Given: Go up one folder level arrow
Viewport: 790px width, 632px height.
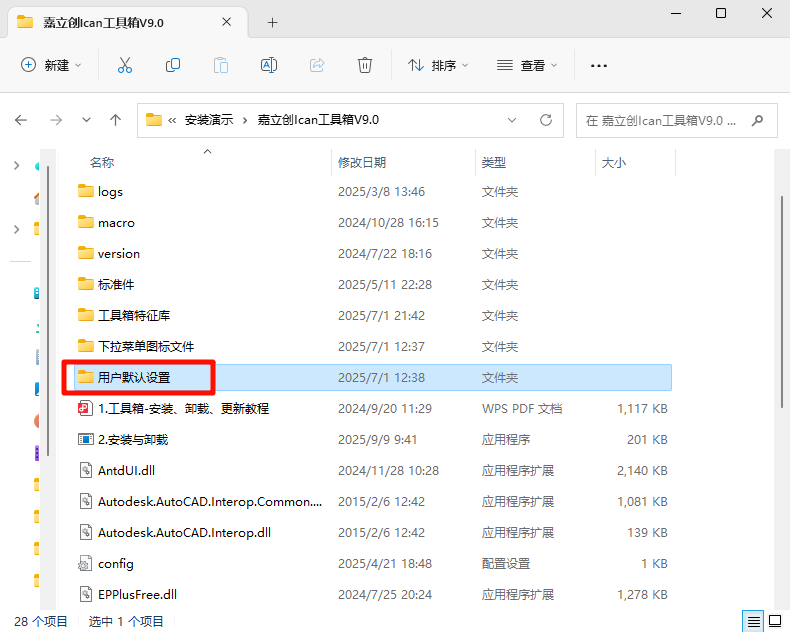Looking at the screenshot, I should (x=115, y=120).
